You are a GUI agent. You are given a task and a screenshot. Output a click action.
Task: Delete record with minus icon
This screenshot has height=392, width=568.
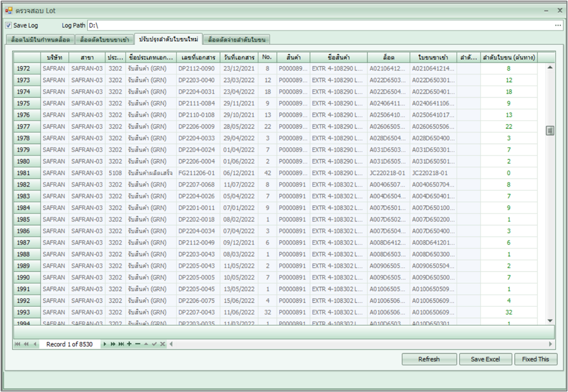138,344
